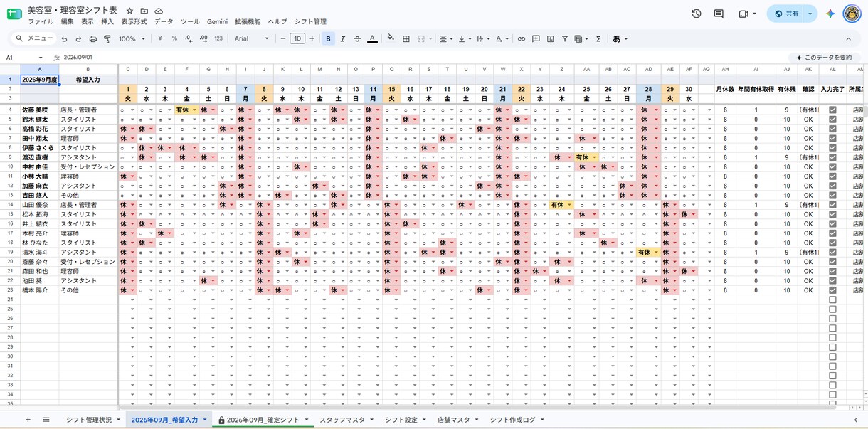Open the データ menu
The width and height of the screenshot is (868, 429).
point(164,22)
